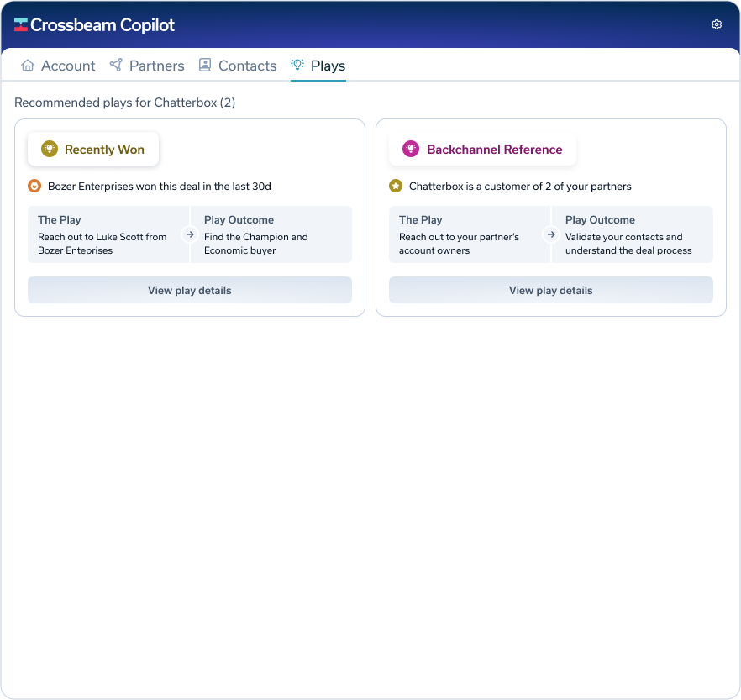Switch to the Partners tab
741x700 pixels.
tap(147, 66)
